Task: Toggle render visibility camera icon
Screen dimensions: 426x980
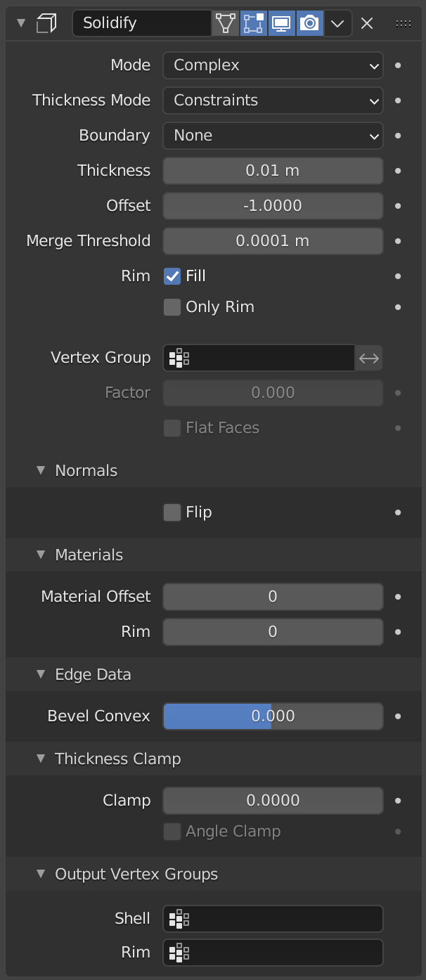Action: (309, 23)
